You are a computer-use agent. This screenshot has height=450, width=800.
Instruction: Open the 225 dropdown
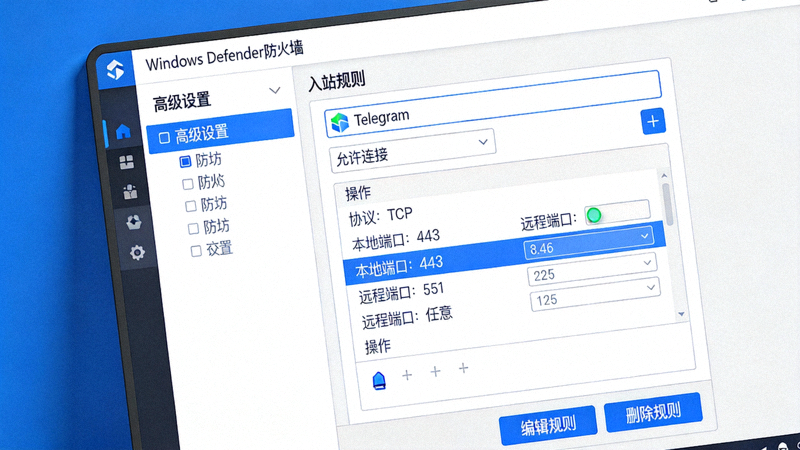(x=592, y=269)
